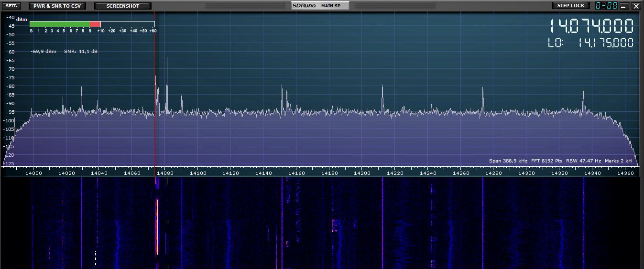Image resolution: width=644 pixels, height=269 pixels.
Task: Minimize the Main SP window
Action: click(x=624, y=6)
